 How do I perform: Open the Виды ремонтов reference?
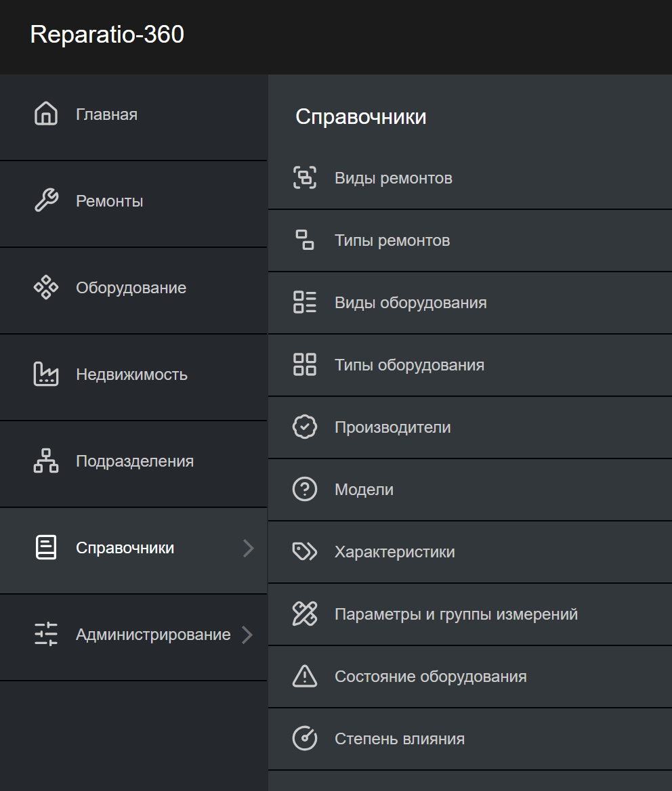[393, 179]
